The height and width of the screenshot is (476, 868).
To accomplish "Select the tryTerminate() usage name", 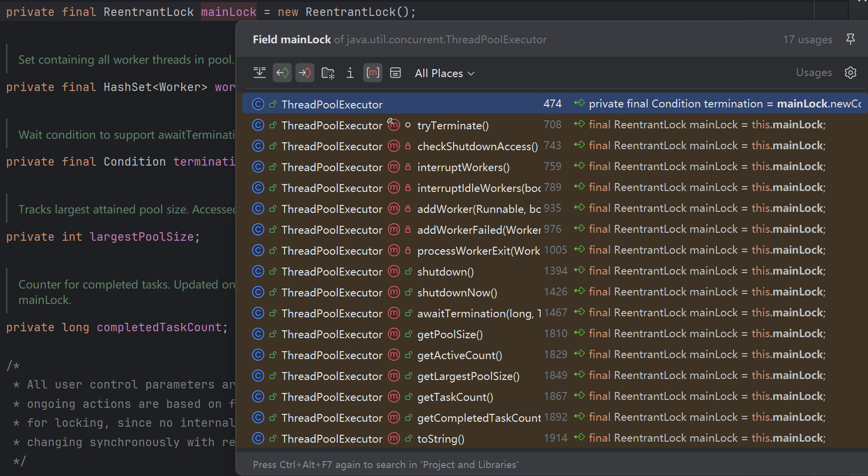I will [453, 125].
